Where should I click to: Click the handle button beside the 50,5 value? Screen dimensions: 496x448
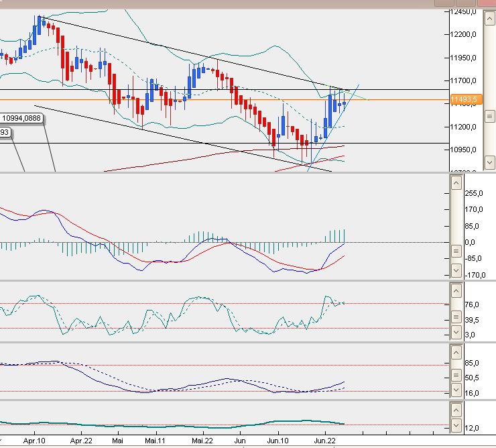pyautogui.click(x=456, y=376)
